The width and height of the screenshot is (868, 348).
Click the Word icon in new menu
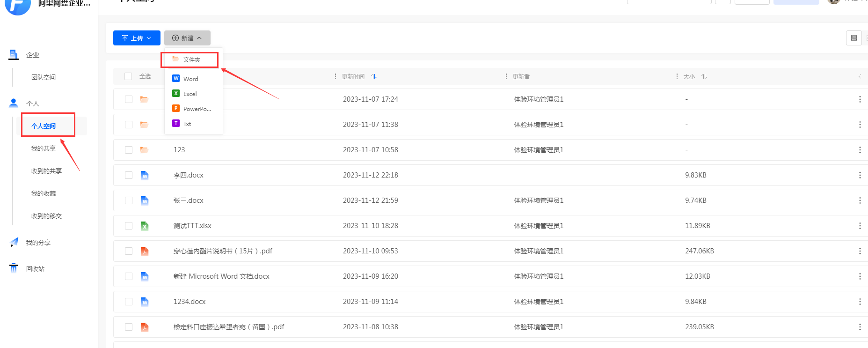(176, 78)
